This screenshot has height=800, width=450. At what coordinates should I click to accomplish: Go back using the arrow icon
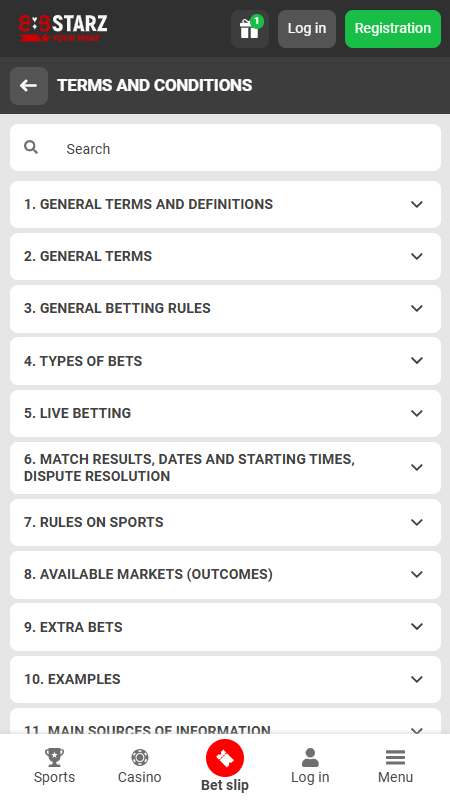click(29, 86)
